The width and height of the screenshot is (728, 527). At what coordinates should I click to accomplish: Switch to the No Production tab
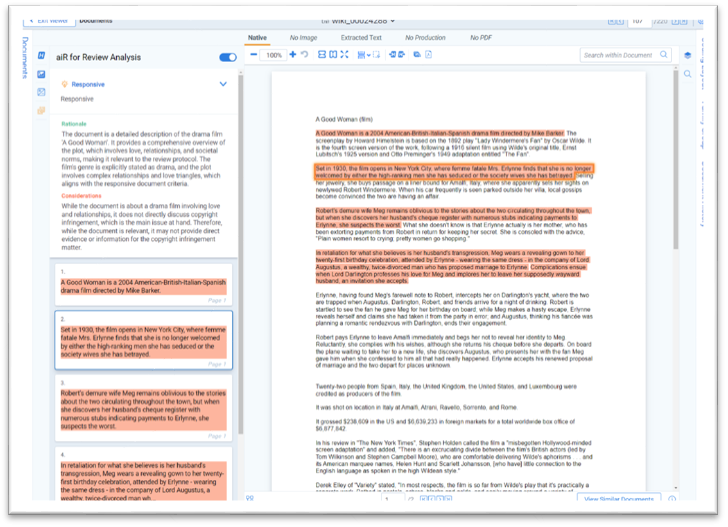click(425, 38)
